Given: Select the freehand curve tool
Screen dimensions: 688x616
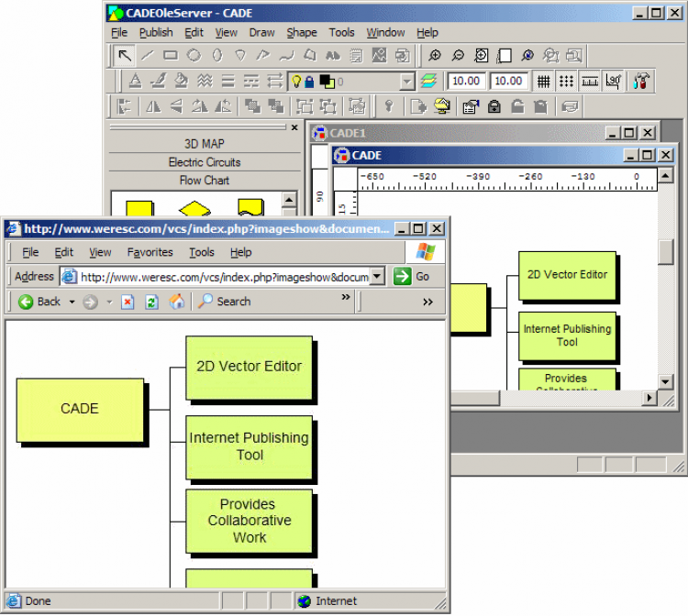Looking at the screenshot, I should [x=287, y=56].
